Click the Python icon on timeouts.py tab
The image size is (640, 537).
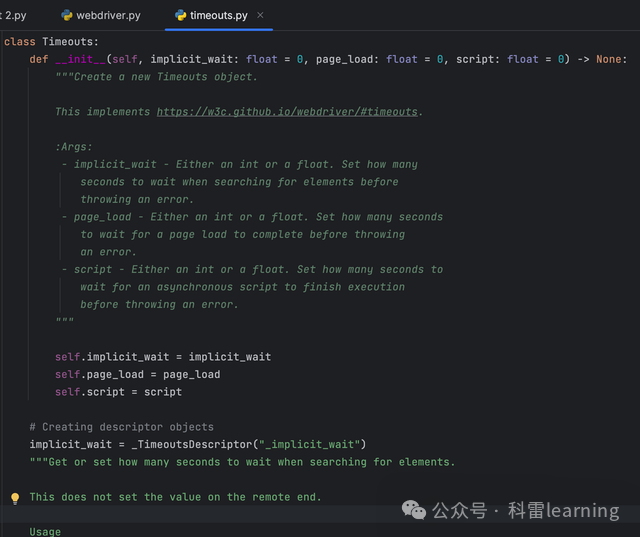coord(180,16)
